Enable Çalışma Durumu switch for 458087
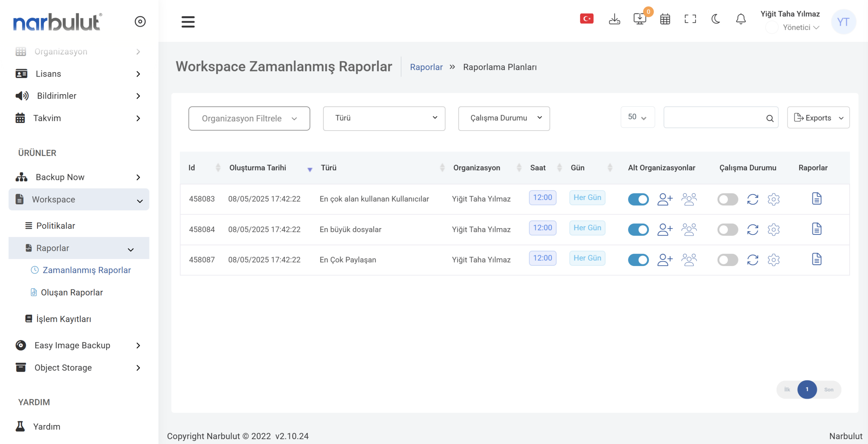 728,260
